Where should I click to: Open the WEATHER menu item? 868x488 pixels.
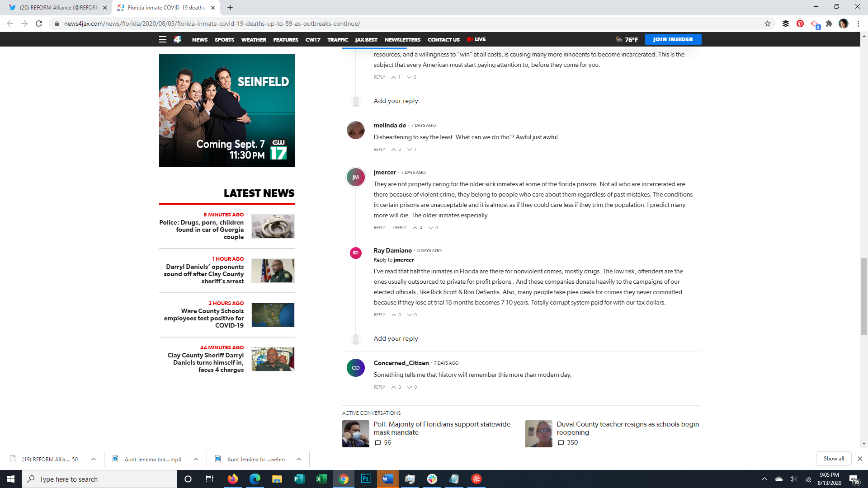(x=253, y=40)
